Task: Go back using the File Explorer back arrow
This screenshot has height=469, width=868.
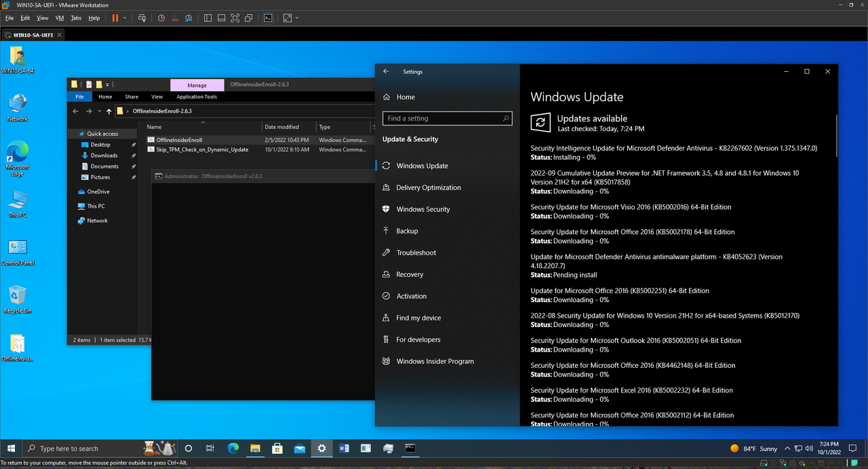Action: click(75, 111)
